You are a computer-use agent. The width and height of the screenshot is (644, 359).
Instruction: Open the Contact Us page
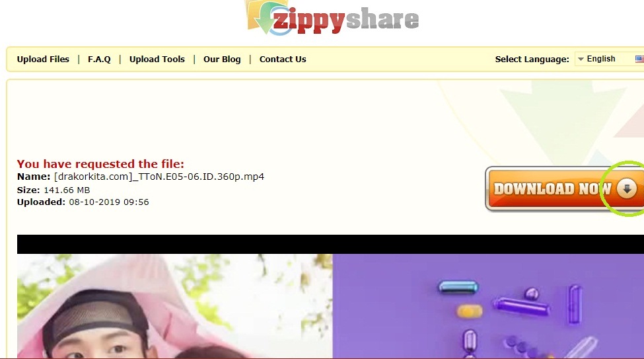pyautogui.click(x=283, y=60)
